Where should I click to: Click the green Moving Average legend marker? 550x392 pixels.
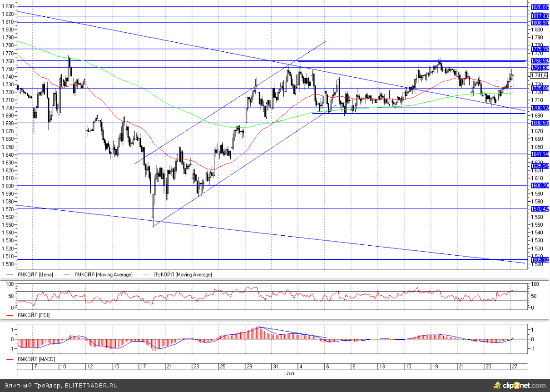[x=147, y=275]
